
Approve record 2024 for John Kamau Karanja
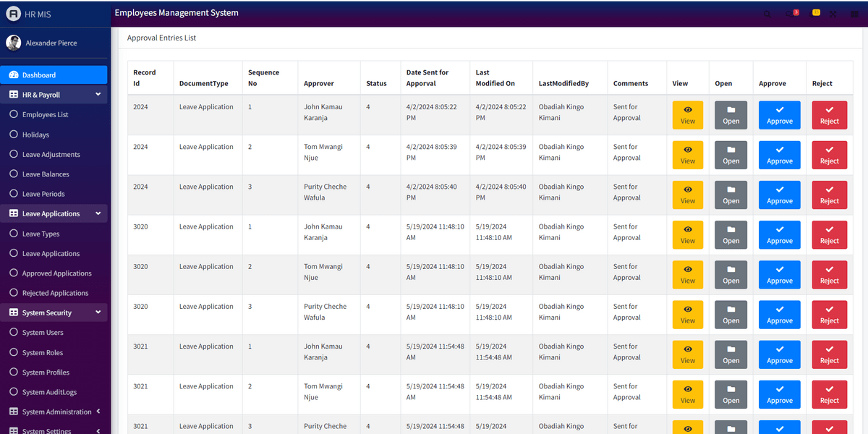[779, 115]
